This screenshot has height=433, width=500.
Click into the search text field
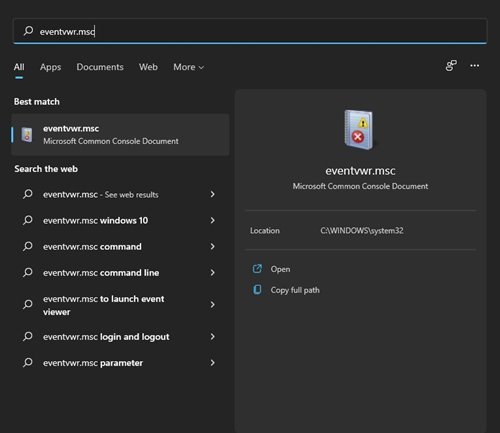click(x=250, y=31)
